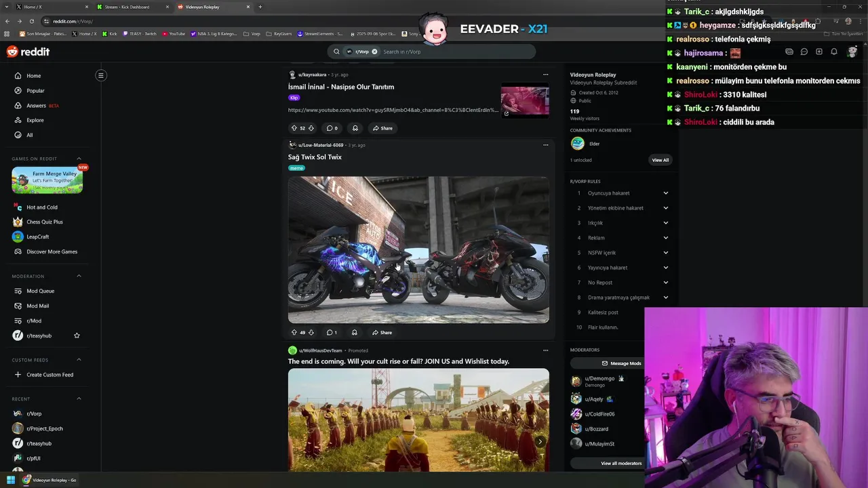Image resolution: width=868 pixels, height=488 pixels.
Task: Click View all moderators
Action: click(622, 464)
